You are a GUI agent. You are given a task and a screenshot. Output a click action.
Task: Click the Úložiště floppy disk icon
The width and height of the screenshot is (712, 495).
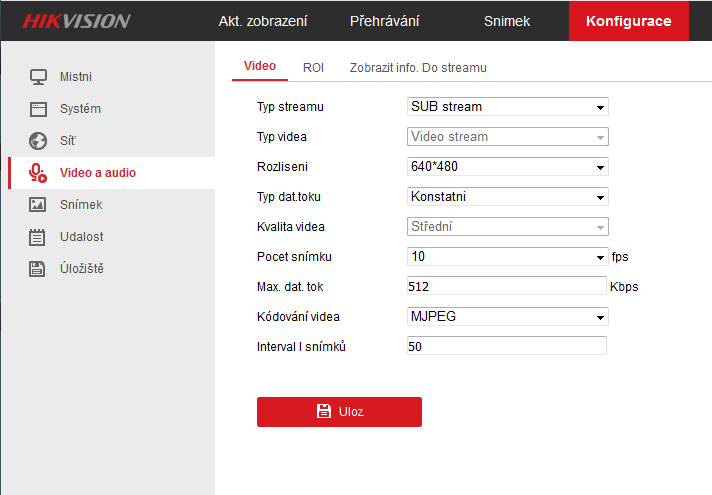(38, 269)
